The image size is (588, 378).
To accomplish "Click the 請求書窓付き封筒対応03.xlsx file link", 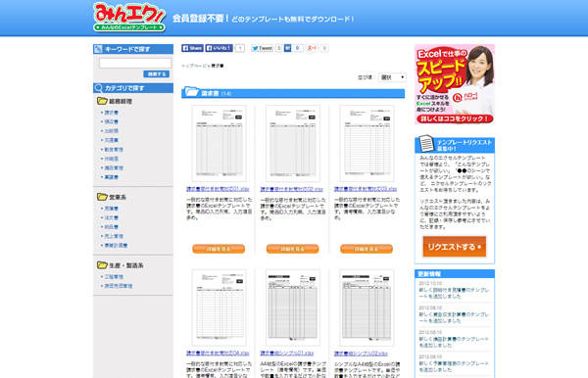I will point(366,189).
